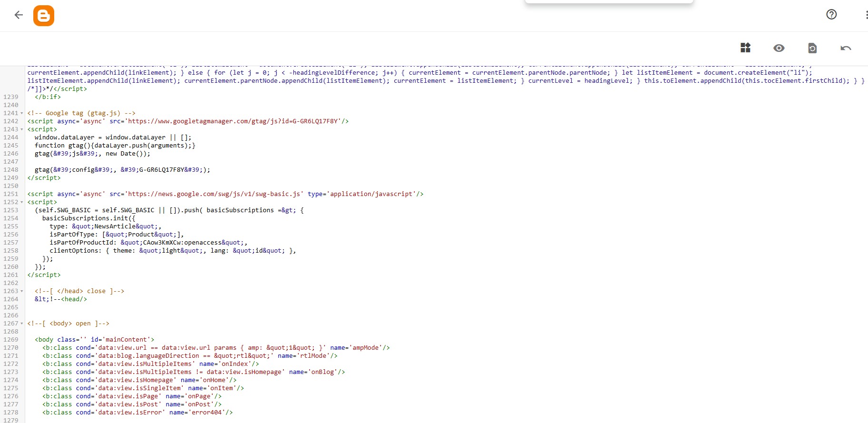Click the </head> close comment line
Viewport: 868px width, 423px height.
[79, 291]
